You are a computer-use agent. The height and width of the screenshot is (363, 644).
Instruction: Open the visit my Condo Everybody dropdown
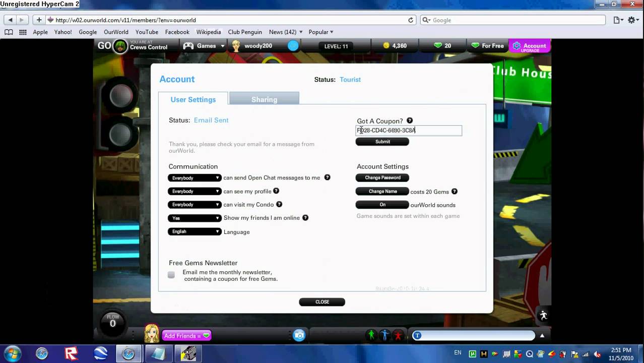tap(195, 205)
